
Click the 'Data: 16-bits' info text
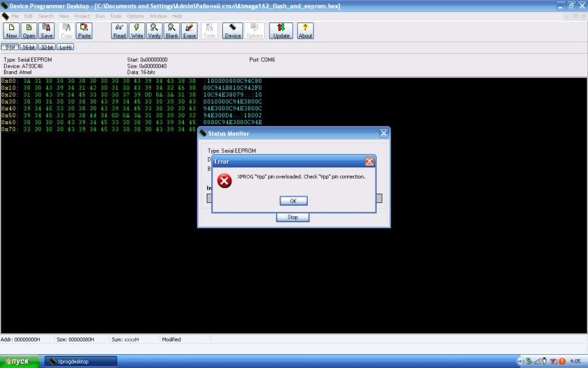tap(141, 72)
